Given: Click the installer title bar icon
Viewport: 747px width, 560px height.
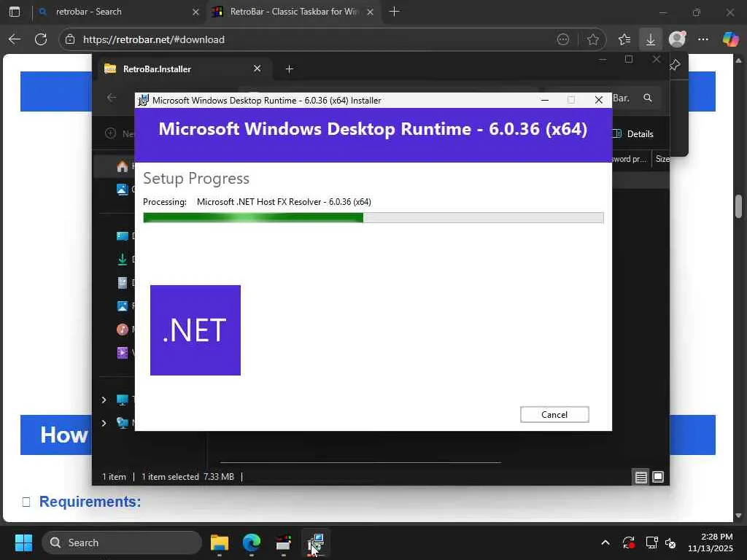Looking at the screenshot, I should [144, 101].
